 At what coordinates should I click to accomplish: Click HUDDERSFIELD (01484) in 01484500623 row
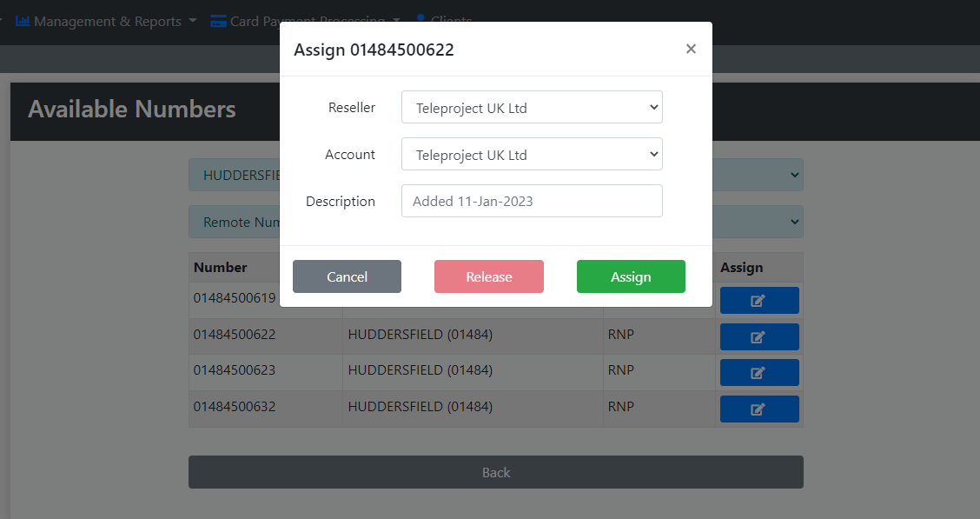point(420,370)
